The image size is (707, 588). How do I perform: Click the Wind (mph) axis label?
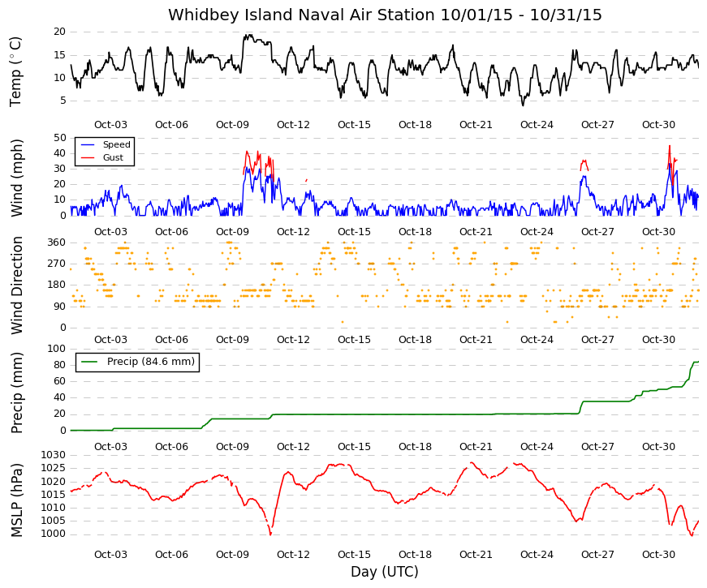click(x=15, y=178)
